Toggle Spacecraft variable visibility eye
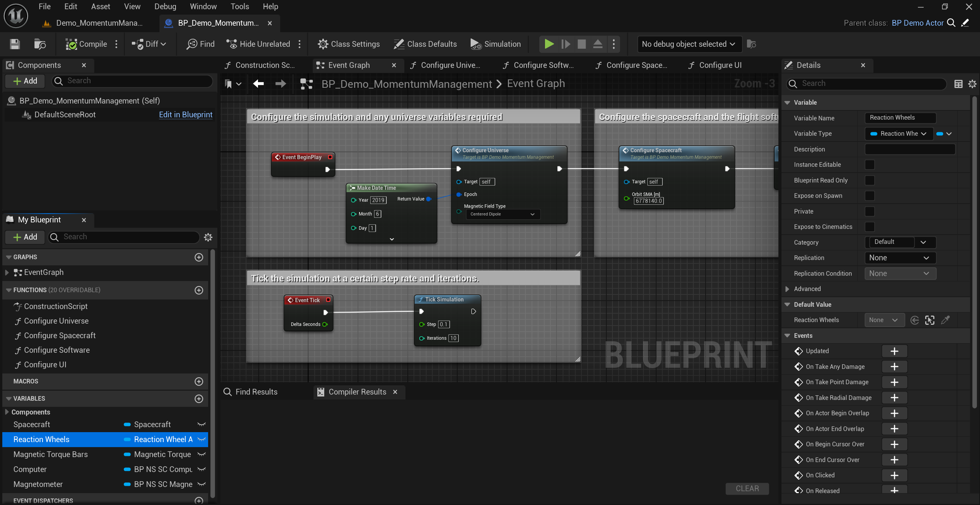This screenshot has width=980, height=505. pyautogui.click(x=202, y=424)
